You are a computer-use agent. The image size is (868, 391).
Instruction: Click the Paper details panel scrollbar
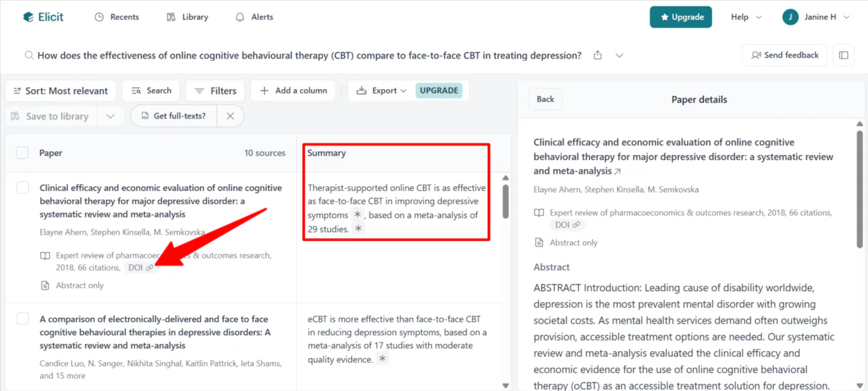pos(859,188)
